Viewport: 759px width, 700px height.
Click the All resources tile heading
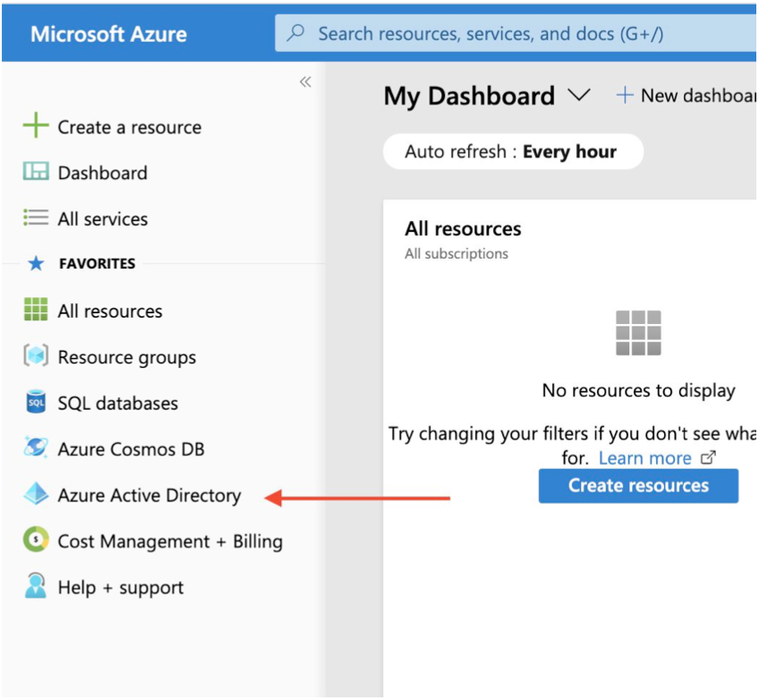tap(463, 228)
